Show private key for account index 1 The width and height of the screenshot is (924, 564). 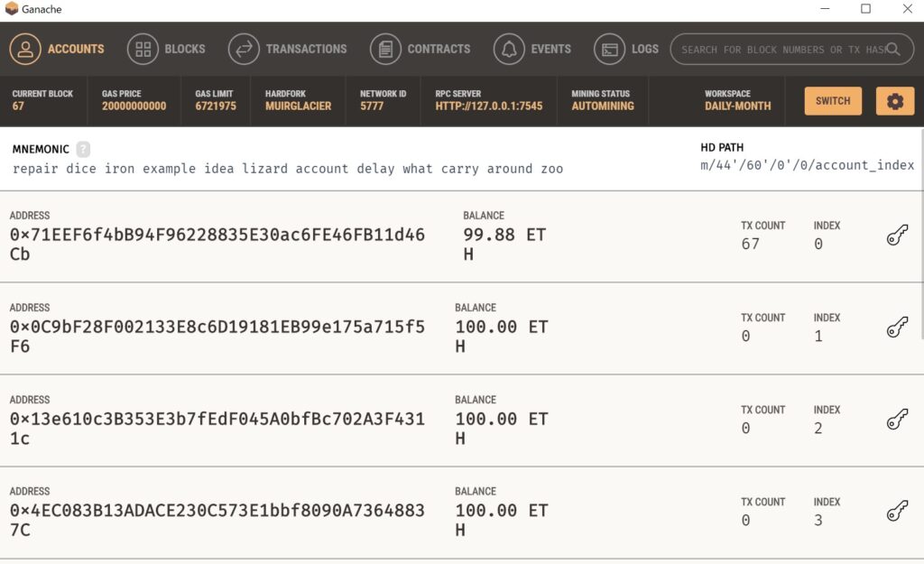(897, 327)
